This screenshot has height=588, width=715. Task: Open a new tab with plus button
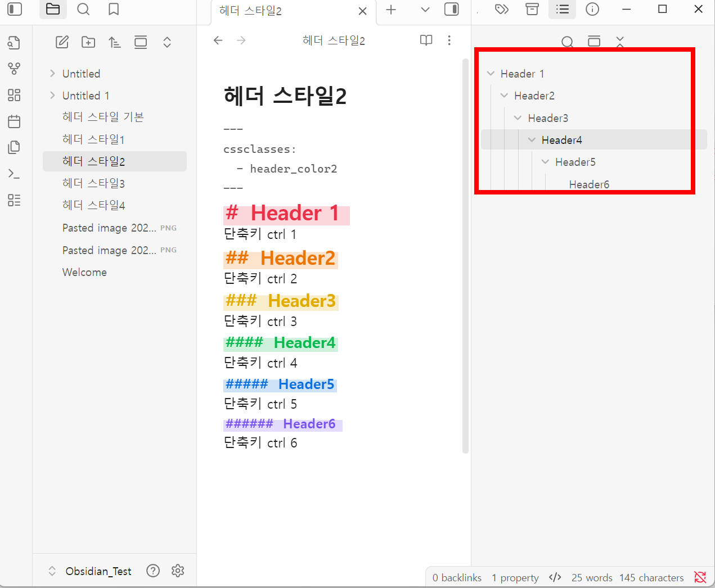[391, 10]
